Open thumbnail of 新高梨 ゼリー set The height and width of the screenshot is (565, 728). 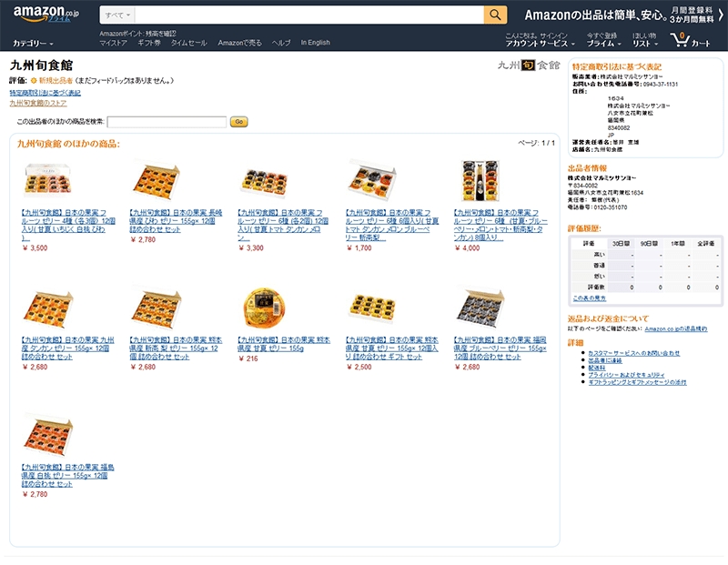(156, 308)
